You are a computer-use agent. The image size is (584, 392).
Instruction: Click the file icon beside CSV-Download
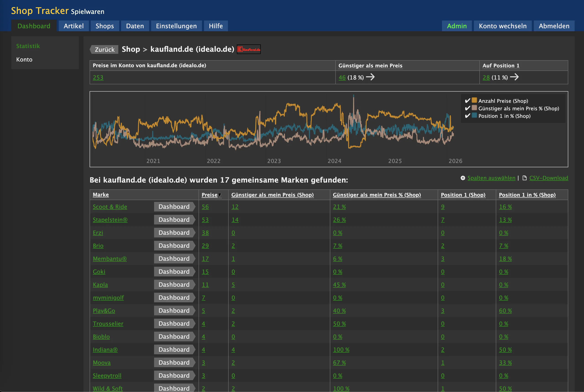pyautogui.click(x=525, y=178)
